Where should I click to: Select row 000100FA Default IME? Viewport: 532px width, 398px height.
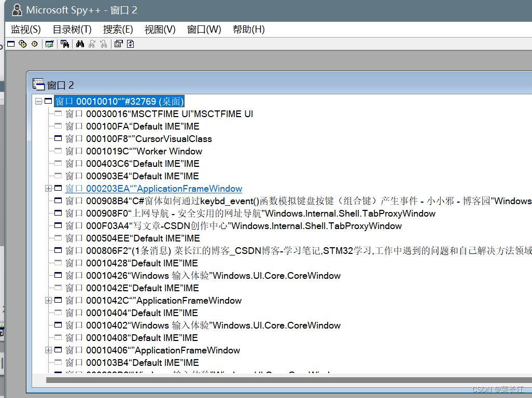click(x=132, y=126)
